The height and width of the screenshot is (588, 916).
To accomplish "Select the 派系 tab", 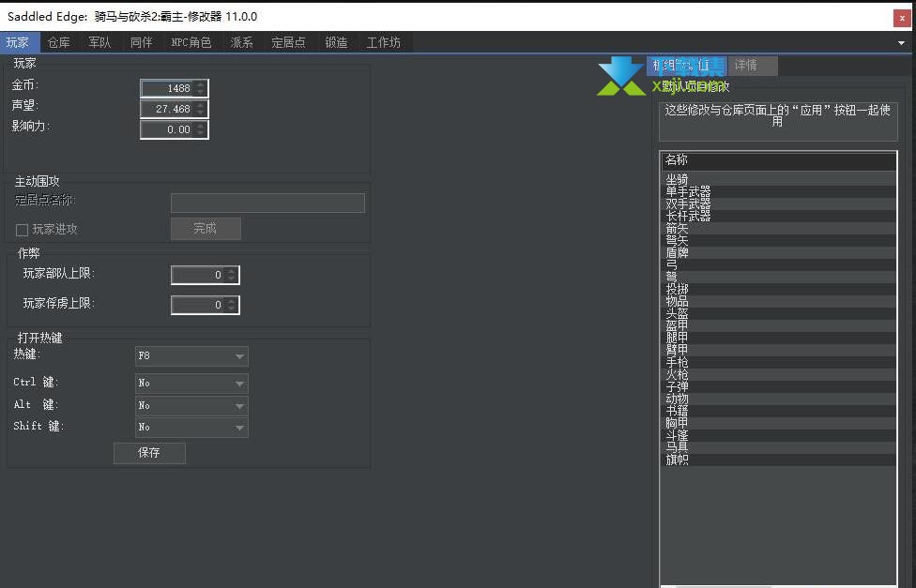I will (x=241, y=42).
